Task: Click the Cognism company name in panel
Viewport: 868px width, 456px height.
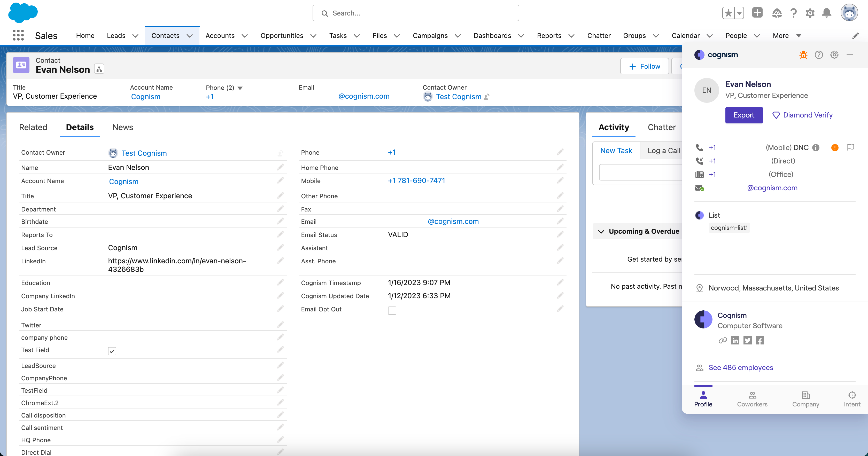Action: (x=732, y=315)
